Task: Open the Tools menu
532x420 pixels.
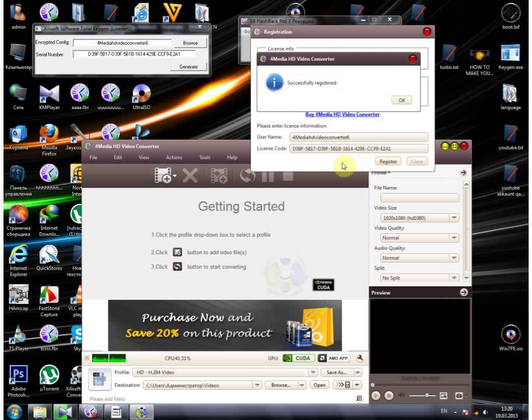Action: [205, 157]
